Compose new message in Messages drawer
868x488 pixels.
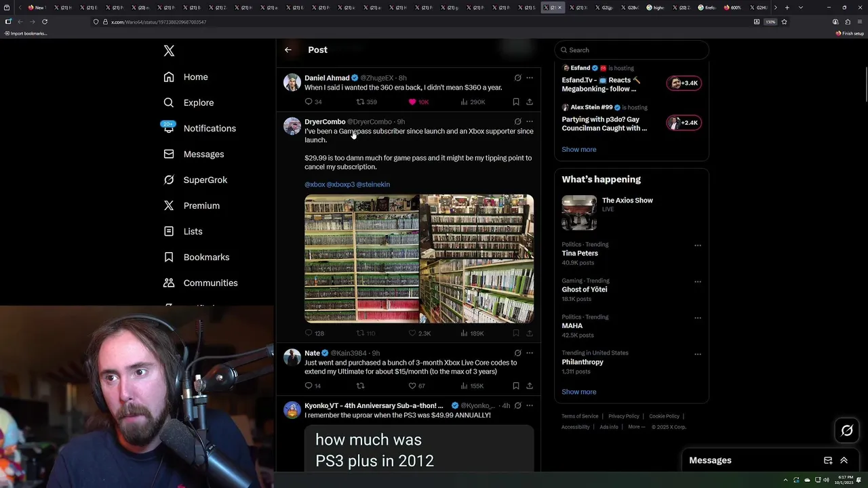pyautogui.click(x=828, y=460)
